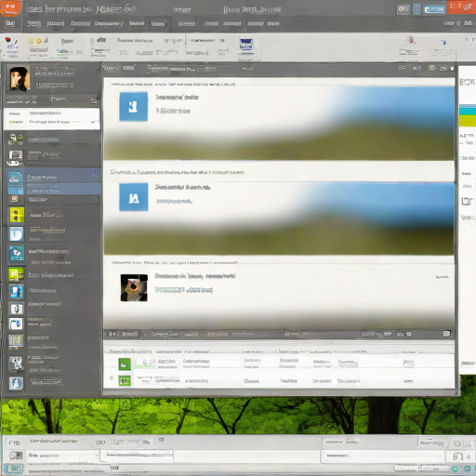Open the first menu item in menu bar
The image size is (476, 476).
10,23
